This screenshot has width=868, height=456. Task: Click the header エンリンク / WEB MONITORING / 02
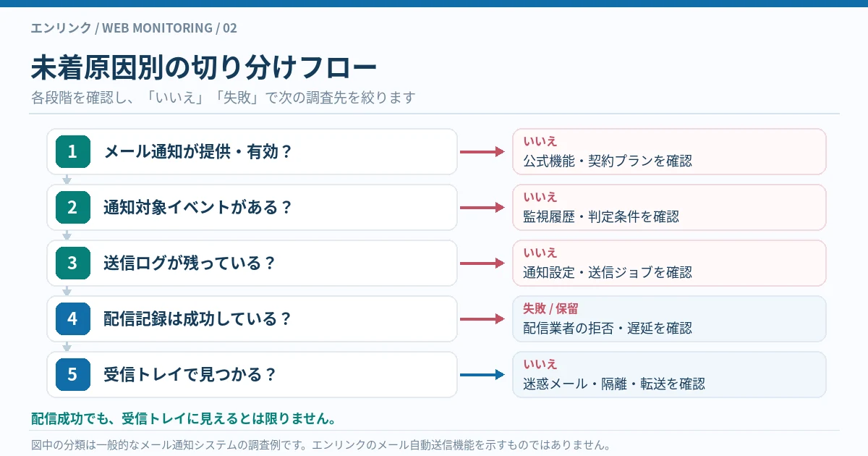click(134, 28)
